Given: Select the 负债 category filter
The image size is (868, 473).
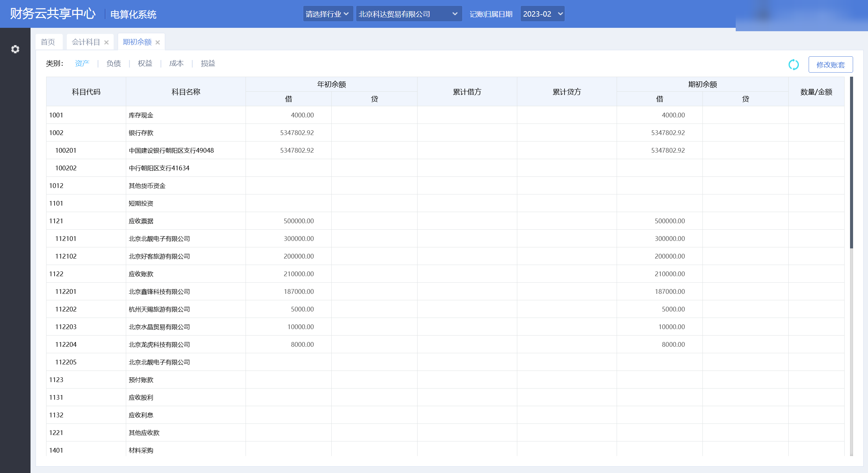Looking at the screenshot, I should (x=114, y=63).
